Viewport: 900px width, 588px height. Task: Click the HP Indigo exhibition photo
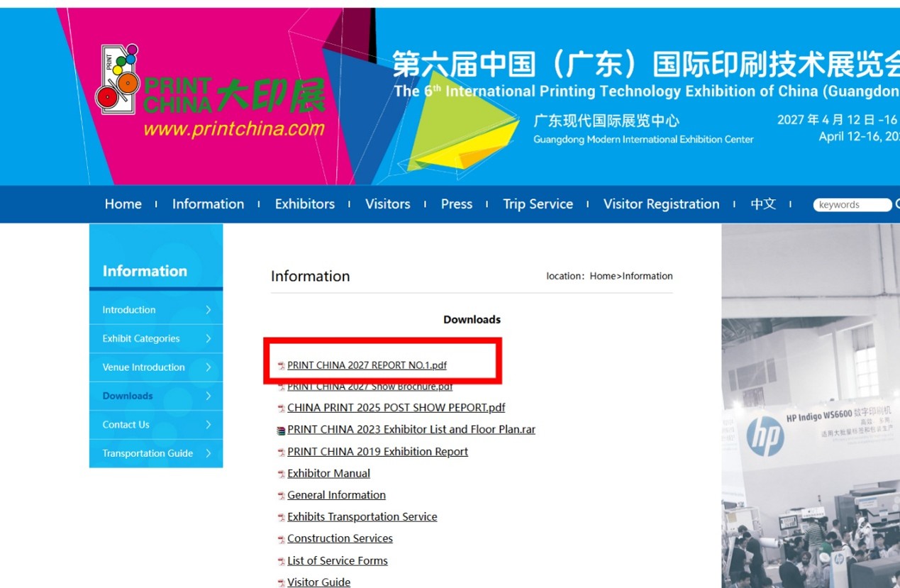click(811, 406)
